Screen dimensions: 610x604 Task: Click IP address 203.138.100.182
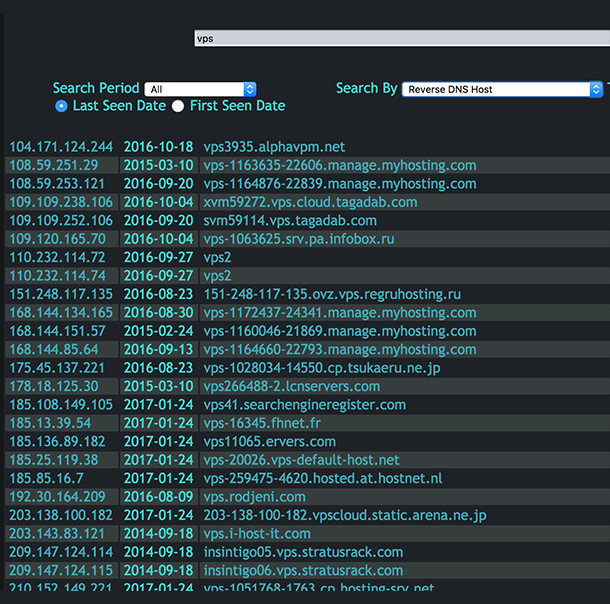[61, 515]
